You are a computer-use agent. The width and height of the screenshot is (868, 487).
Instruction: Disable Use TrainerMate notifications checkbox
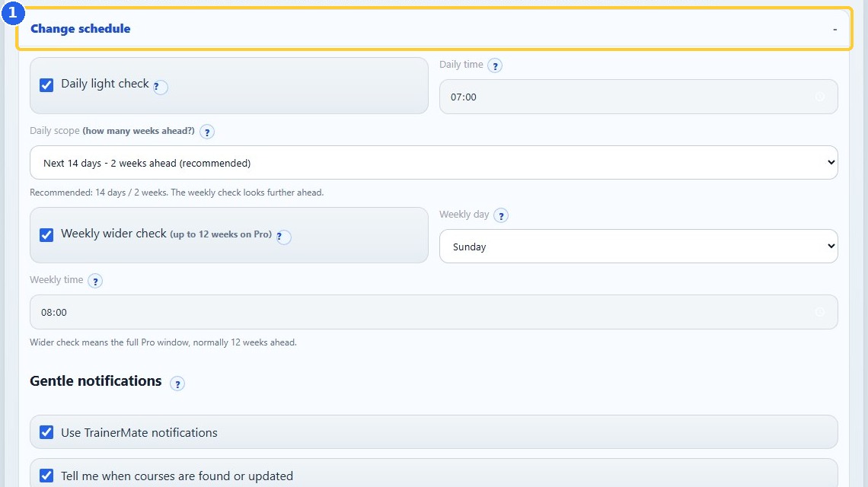46,432
